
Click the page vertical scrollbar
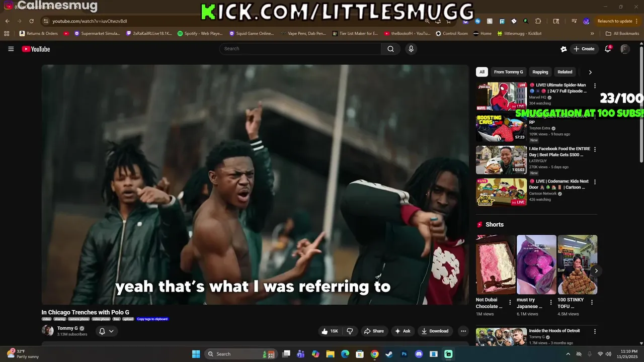641,106
